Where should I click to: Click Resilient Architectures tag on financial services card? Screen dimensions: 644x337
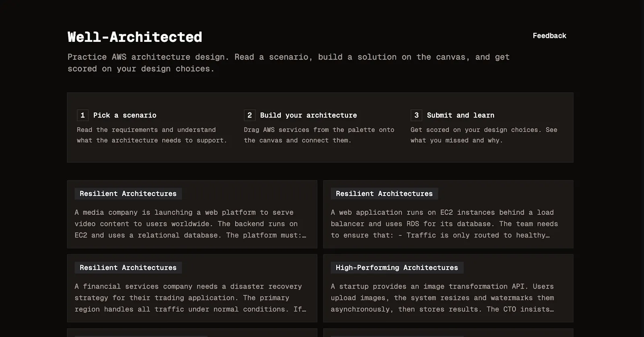pyautogui.click(x=128, y=268)
